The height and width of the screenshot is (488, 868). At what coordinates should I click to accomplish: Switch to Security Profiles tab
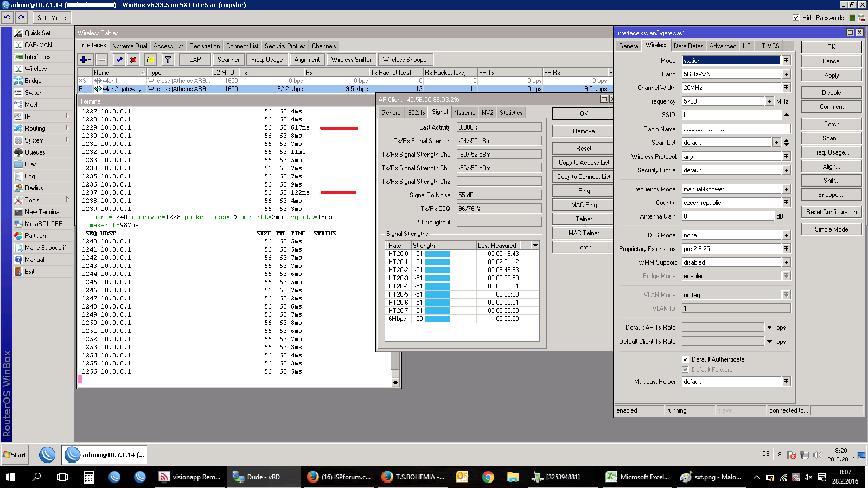pos(285,46)
